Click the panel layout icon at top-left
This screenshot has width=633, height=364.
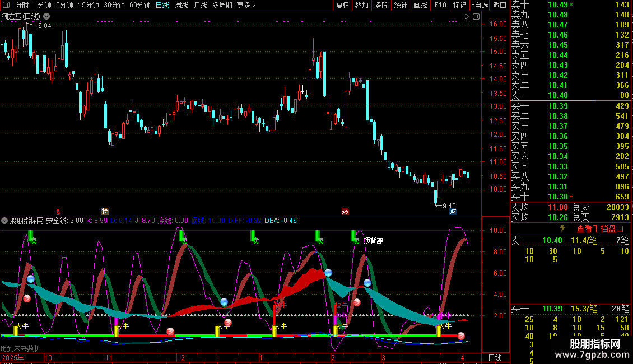pos(6,5)
